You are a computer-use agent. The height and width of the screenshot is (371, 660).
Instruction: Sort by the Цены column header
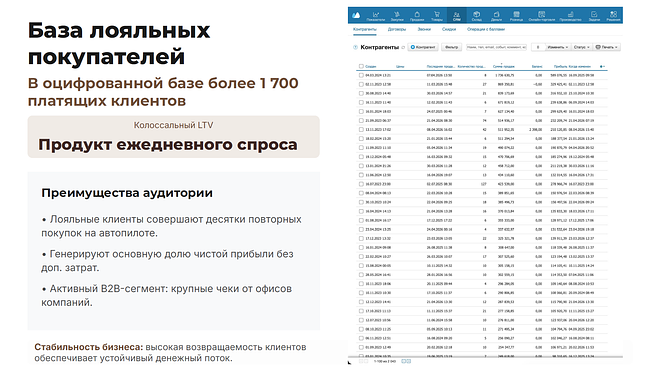tap(400, 67)
